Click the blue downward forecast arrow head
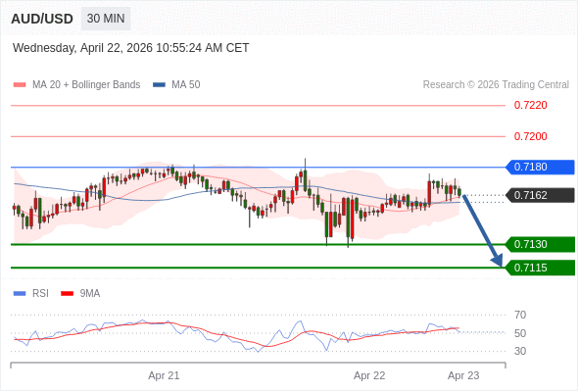The image size is (578, 392). click(x=497, y=261)
